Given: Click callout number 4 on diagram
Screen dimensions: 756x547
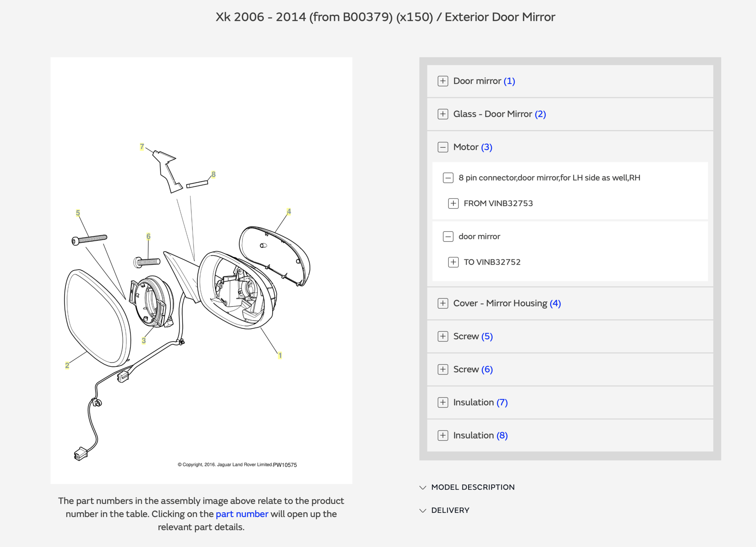Looking at the screenshot, I should tap(289, 211).
